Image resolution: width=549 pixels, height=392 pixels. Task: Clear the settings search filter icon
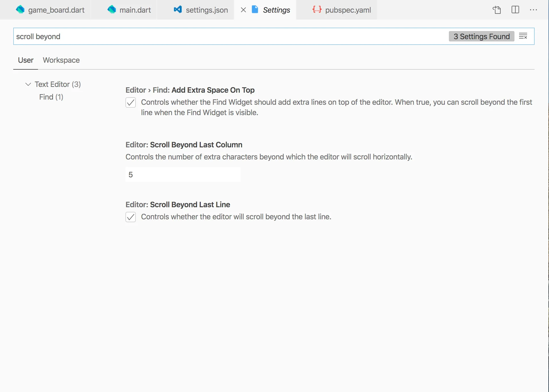point(524,36)
